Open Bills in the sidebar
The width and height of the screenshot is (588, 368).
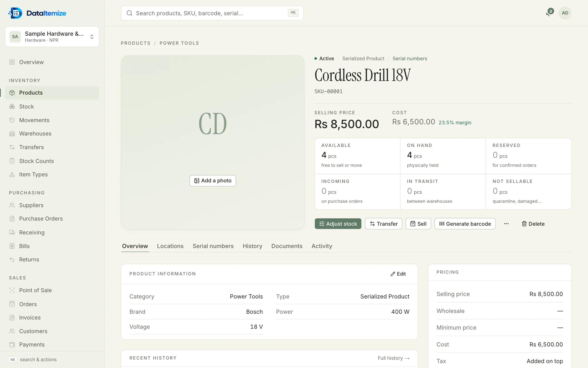pyautogui.click(x=52, y=246)
